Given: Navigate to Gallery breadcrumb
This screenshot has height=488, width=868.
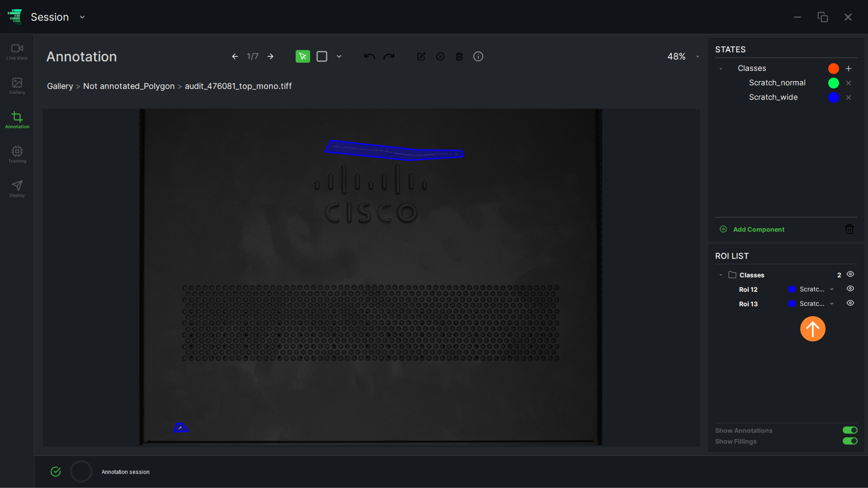Looking at the screenshot, I should click(60, 86).
